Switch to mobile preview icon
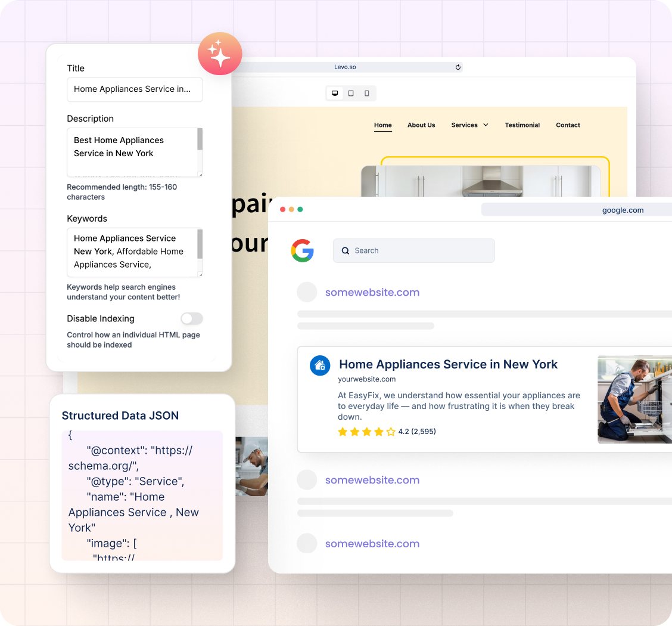 click(367, 94)
